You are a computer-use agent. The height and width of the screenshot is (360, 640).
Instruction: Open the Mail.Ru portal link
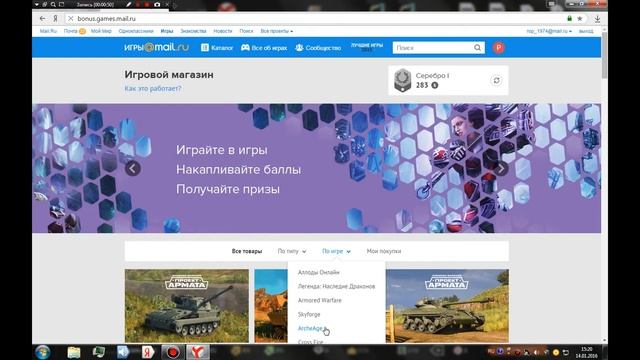[48, 31]
